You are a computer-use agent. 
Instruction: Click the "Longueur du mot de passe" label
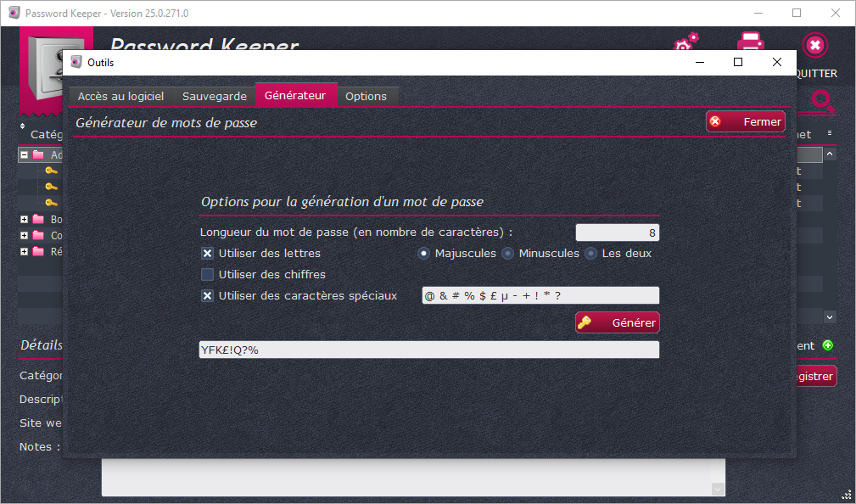pos(356,232)
